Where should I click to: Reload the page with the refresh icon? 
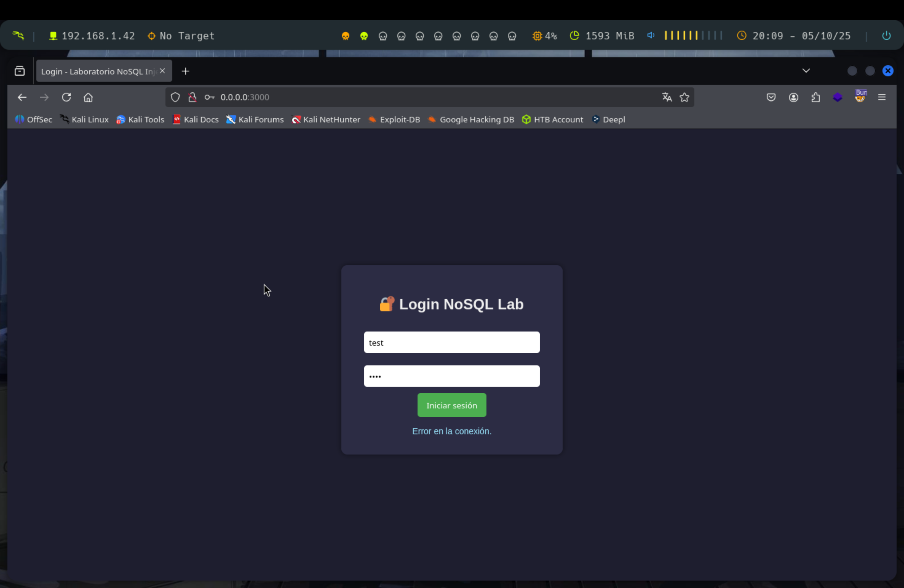(x=66, y=97)
